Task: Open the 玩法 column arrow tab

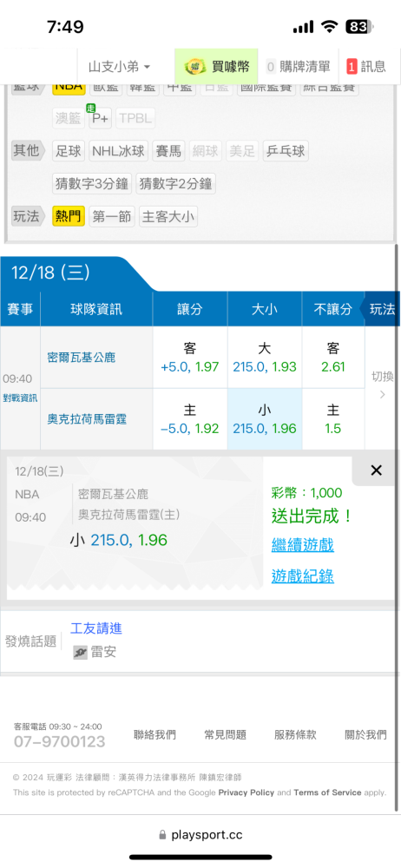Action: [380, 309]
